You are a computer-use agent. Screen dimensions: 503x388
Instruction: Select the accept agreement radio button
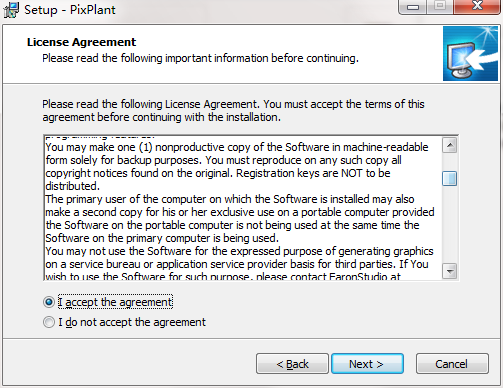tap(49, 302)
